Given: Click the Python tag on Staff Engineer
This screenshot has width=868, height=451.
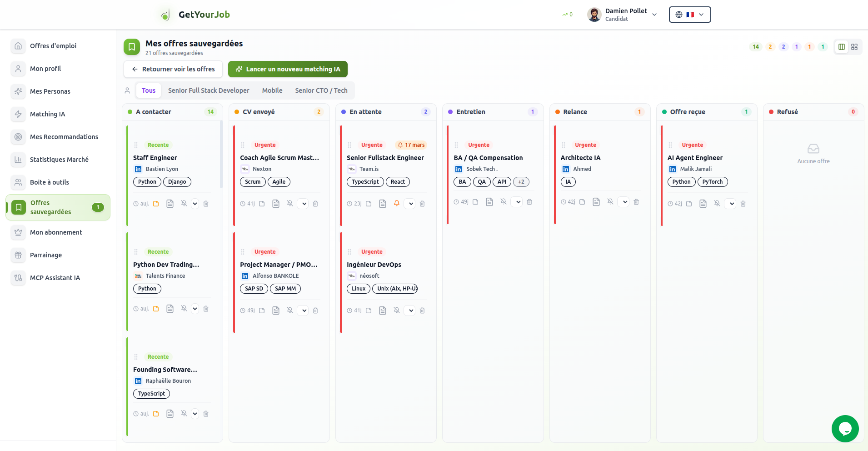Looking at the screenshot, I should click(147, 182).
